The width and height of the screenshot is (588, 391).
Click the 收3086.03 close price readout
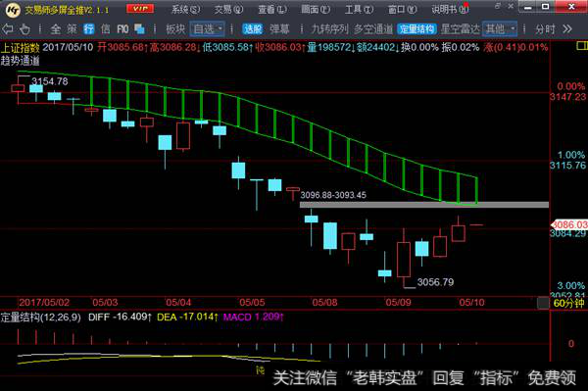point(280,48)
